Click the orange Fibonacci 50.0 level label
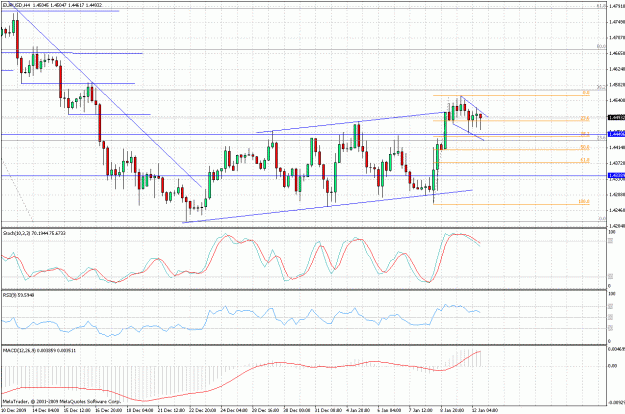This screenshot has height=414, width=625. [585, 147]
